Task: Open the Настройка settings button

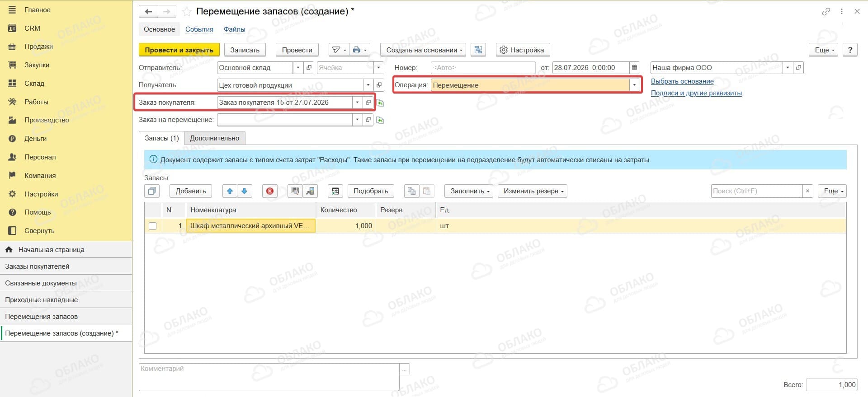Action: 523,50
